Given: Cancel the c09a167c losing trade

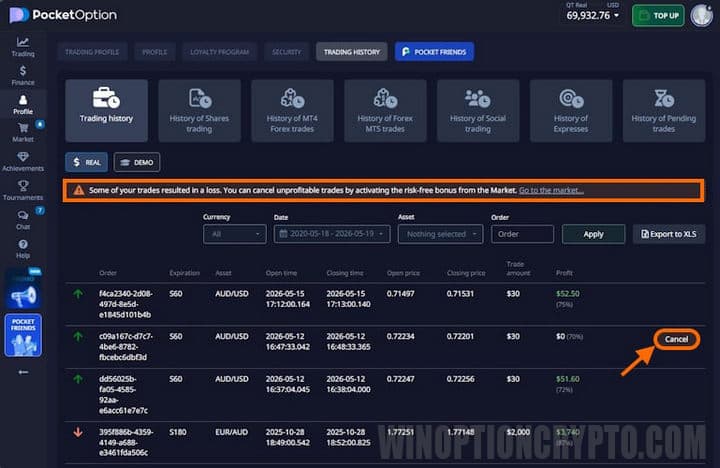Looking at the screenshot, I should [x=676, y=339].
